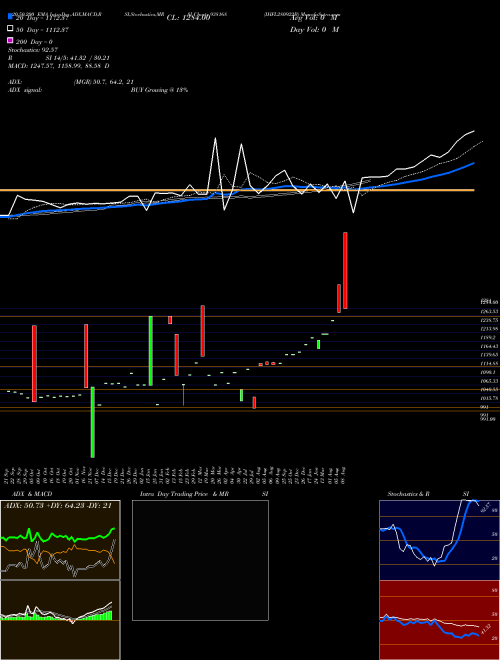The width and height of the screenshot is (500, 660).
Task: Open the red RSI mini chart
Action: pos(439,620)
